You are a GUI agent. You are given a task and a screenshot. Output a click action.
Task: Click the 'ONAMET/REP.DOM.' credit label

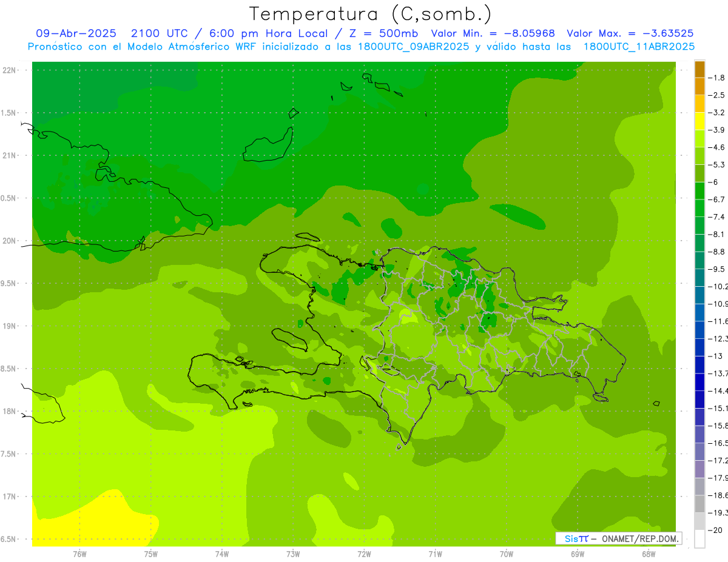[x=640, y=538]
